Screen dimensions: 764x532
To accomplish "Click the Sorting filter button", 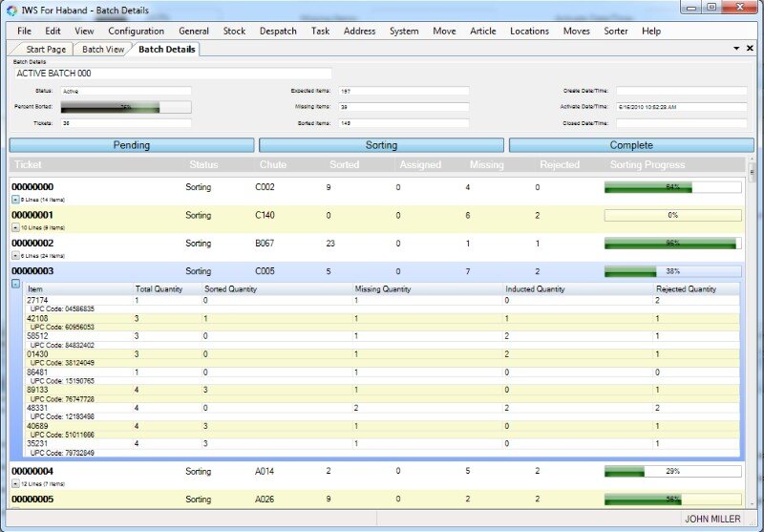I will coord(381,145).
